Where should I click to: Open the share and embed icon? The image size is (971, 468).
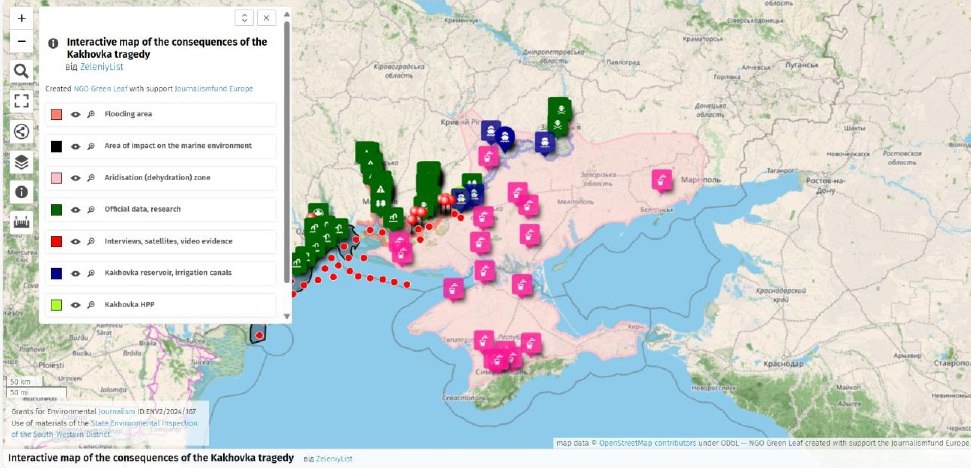coord(21,132)
